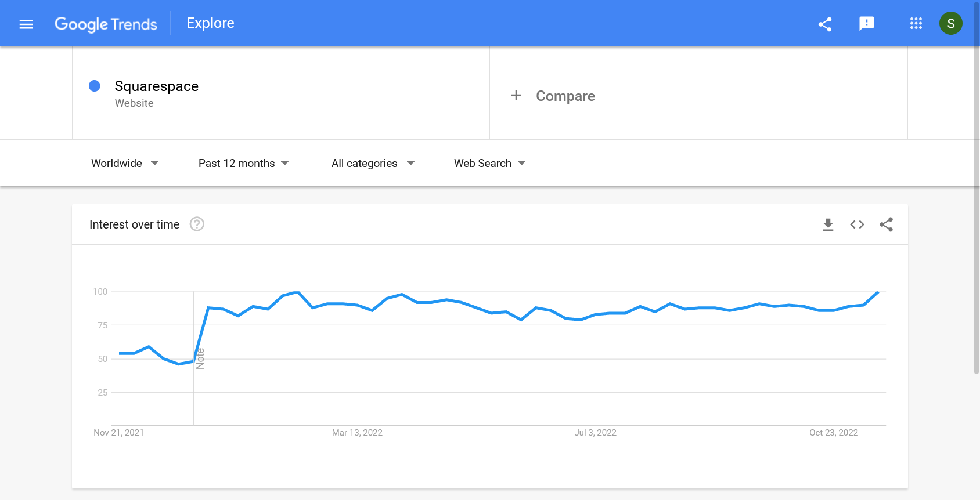Screen dimensions: 980x500
Task: Go to the Explore page link
Action: click(x=210, y=23)
